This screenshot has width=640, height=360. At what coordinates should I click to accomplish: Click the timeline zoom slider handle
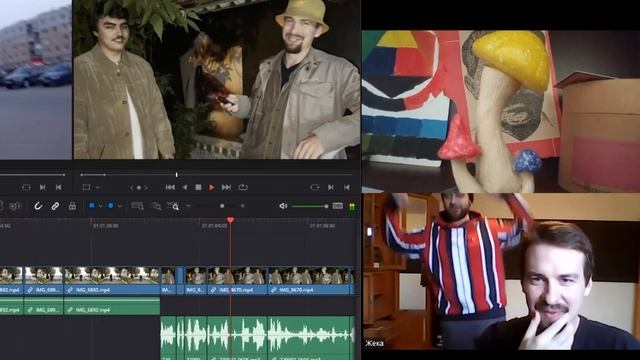tap(222, 206)
